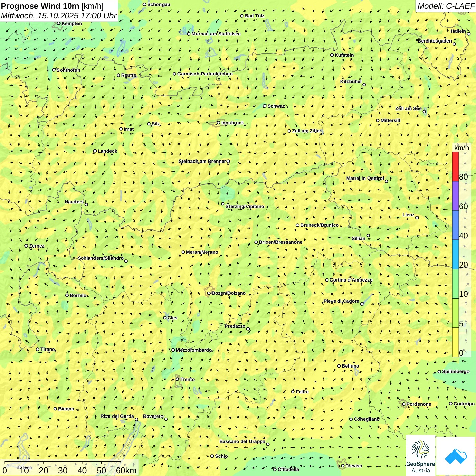Click the Sillian label
Image resolution: width=476 pixels, height=476 pixels.
(x=358, y=238)
